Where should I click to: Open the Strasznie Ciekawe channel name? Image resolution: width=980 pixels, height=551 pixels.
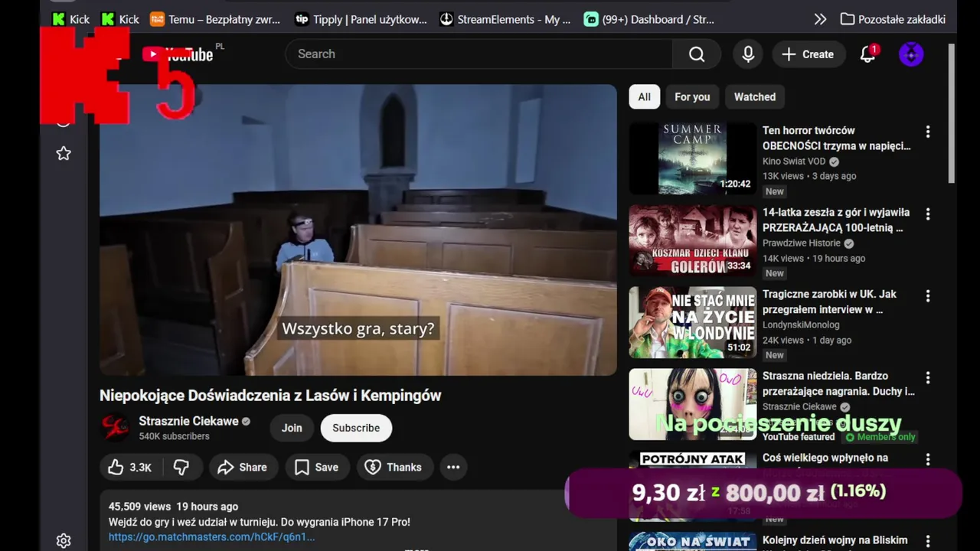coord(188,421)
